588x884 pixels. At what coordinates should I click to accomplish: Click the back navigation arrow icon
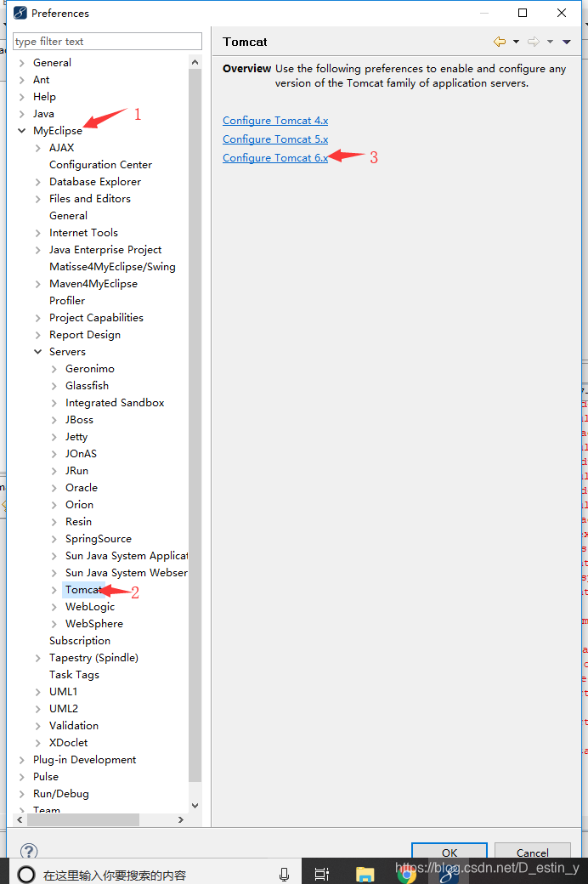click(500, 42)
